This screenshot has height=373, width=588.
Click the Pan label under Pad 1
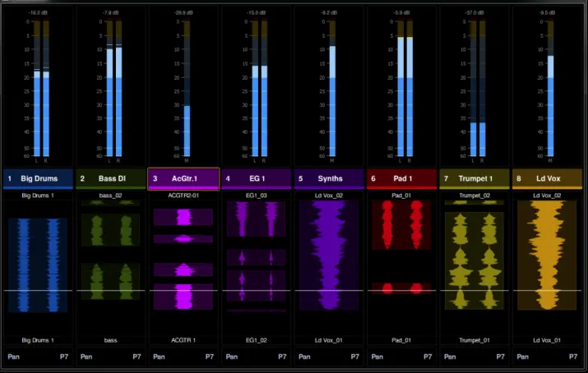(377, 357)
